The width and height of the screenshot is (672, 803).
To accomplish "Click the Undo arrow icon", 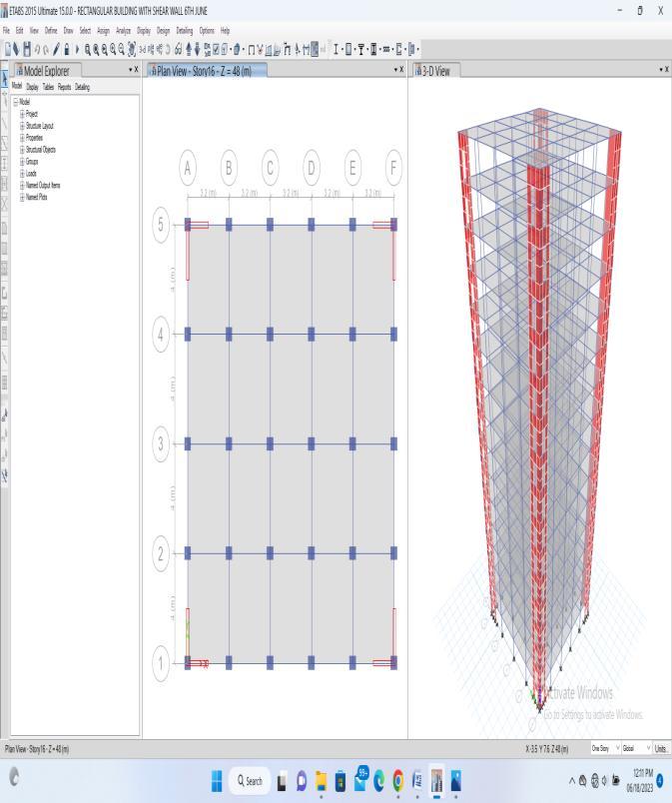I will coord(37,50).
